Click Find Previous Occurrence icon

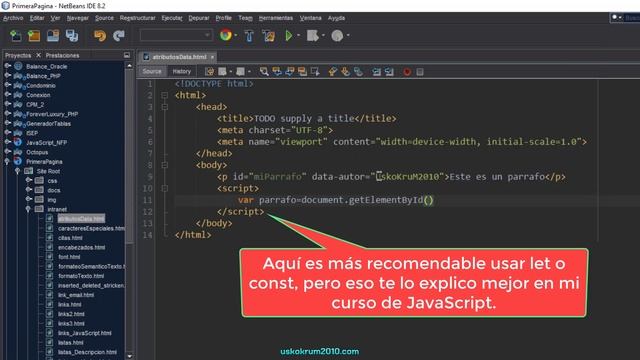coord(277,72)
